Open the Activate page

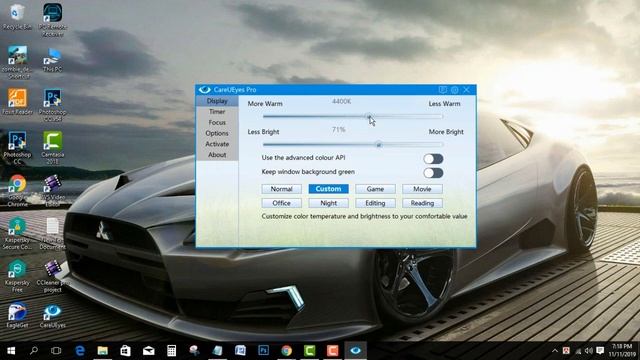[x=217, y=144]
